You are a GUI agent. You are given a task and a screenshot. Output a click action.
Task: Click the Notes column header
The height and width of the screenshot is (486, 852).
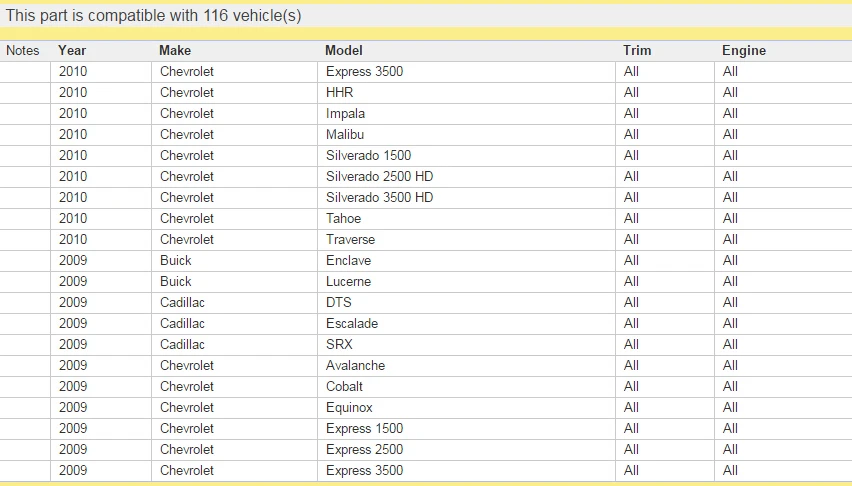[x=23, y=51]
